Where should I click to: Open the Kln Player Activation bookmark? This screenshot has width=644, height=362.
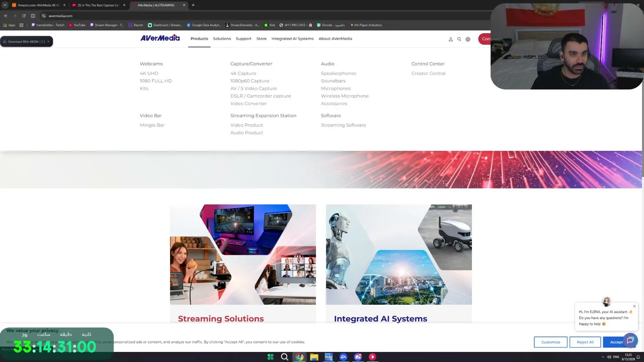pos(366,25)
